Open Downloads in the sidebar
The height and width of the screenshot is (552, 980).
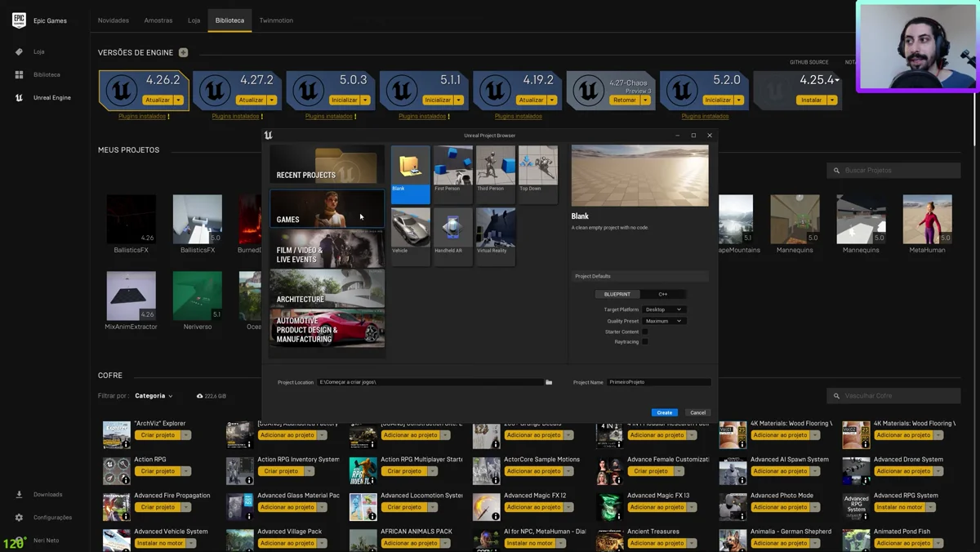click(19, 494)
